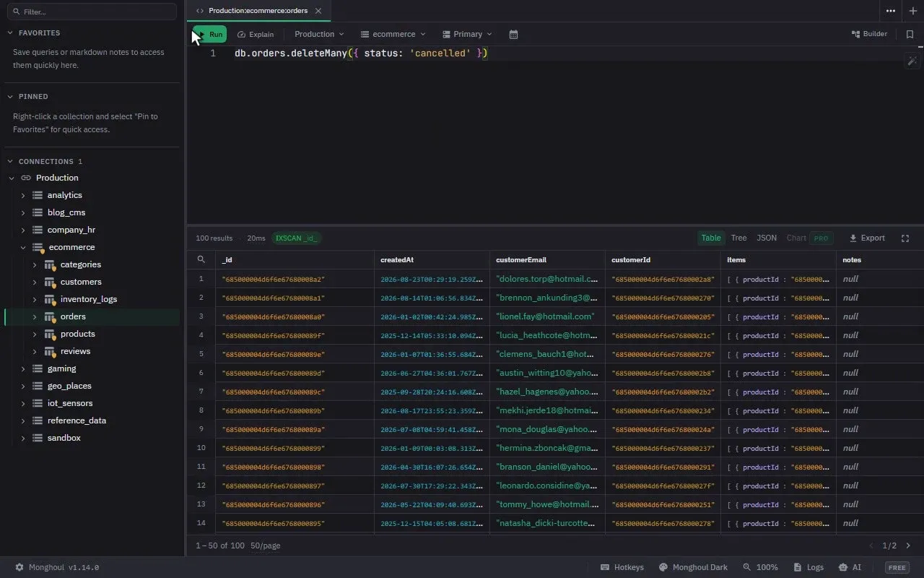
Task: Export the query results
Action: (867, 238)
